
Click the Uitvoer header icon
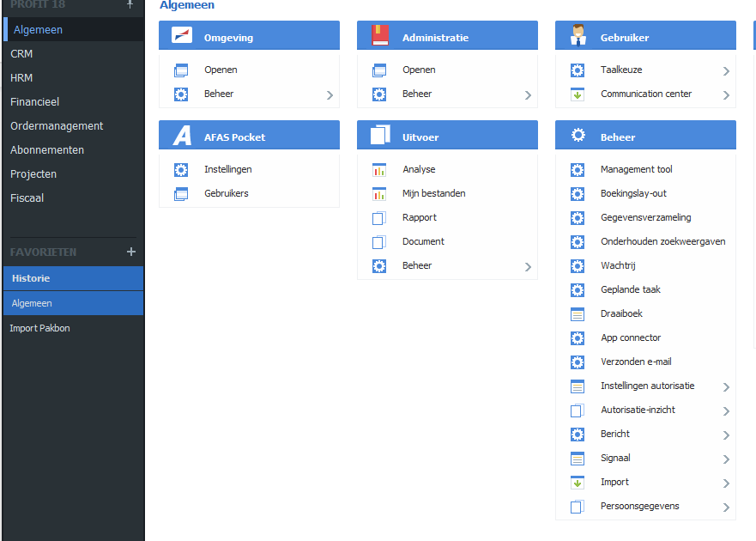(380, 137)
